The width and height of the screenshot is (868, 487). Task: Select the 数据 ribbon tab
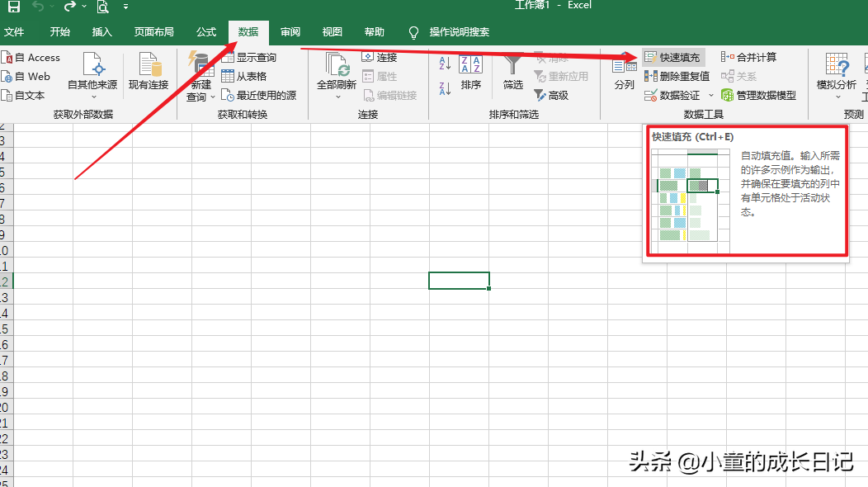(248, 32)
